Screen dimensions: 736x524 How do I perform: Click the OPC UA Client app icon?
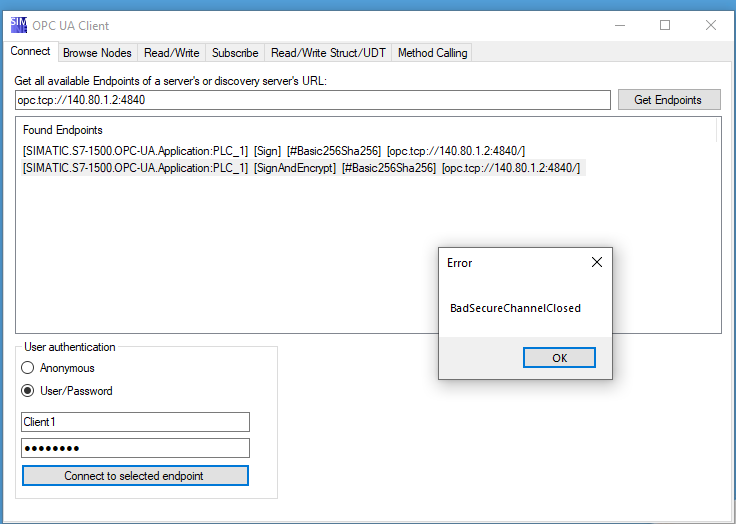point(19,25)
